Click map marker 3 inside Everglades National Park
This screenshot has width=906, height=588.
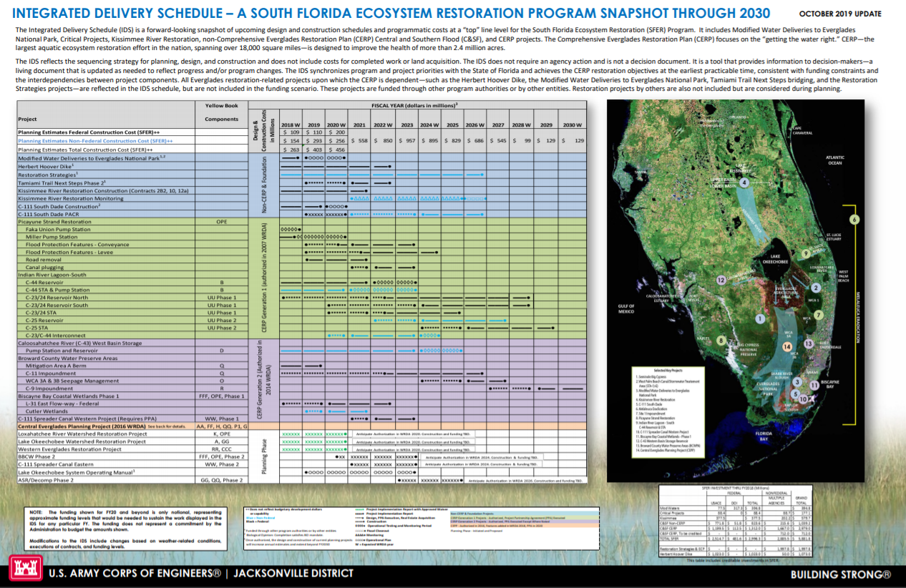(x=797, y=381)
